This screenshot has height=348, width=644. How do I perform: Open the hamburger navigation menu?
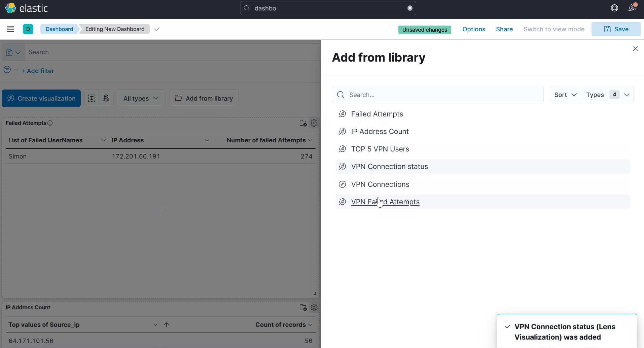(10, 29)
